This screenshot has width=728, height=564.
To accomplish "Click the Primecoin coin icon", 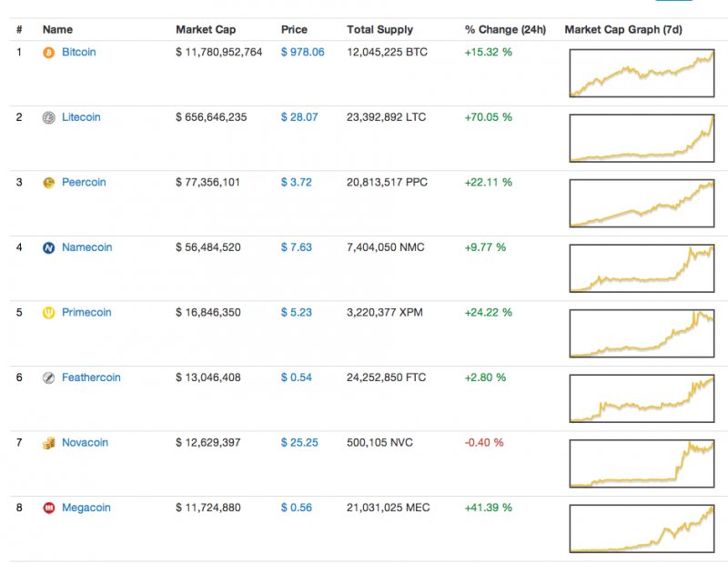I will [49, 313].
